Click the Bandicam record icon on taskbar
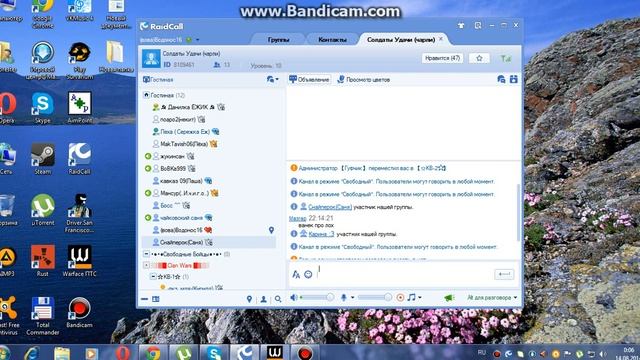 (x=304, y=353)
